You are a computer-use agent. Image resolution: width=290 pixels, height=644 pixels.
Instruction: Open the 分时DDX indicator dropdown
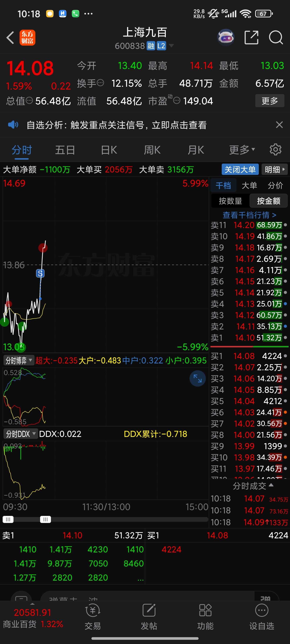tap(21, 434)
